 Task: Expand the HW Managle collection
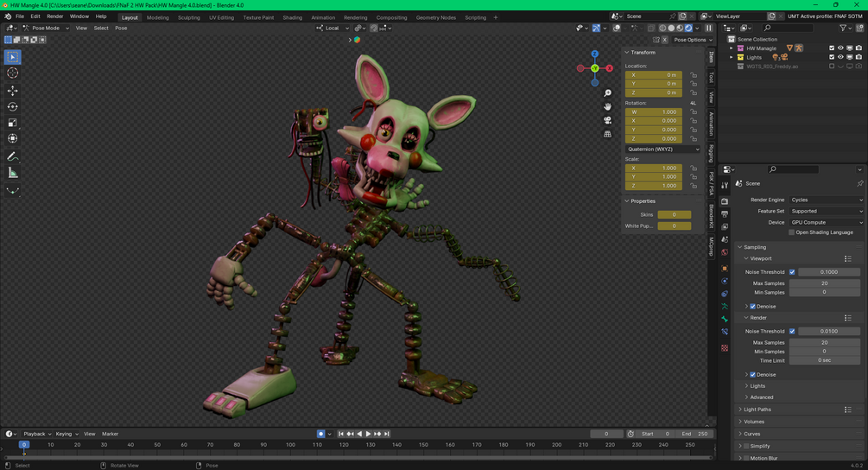(x=732, y=48)
